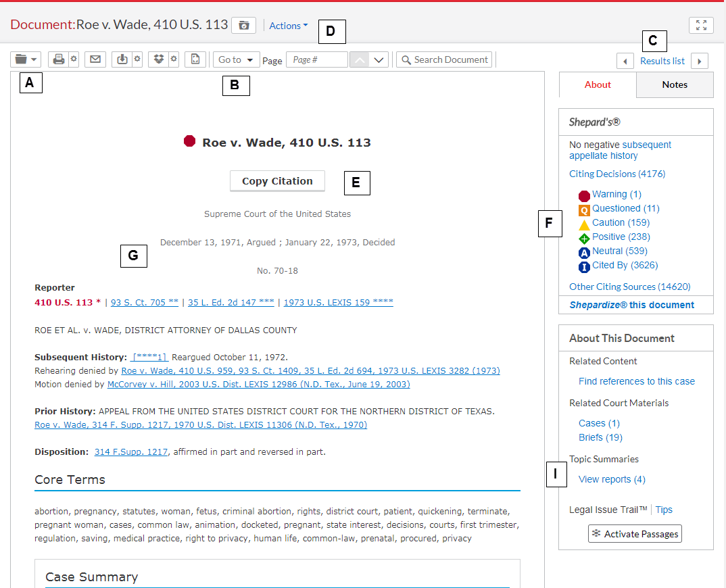Click the yellow Caution triangle icon
The image size is (726, 588).
584,225
